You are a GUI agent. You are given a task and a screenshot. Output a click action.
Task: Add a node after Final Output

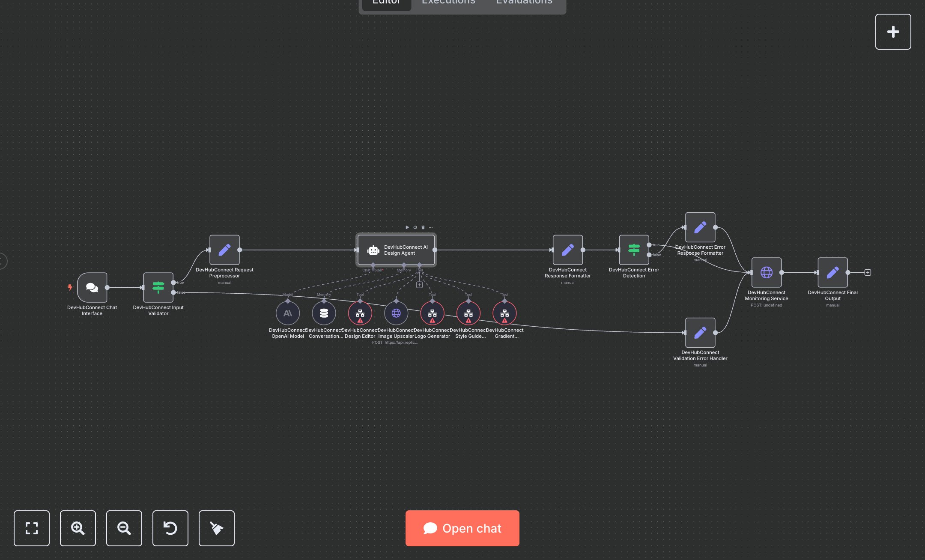pyautogui.click(x=868, y=272)
